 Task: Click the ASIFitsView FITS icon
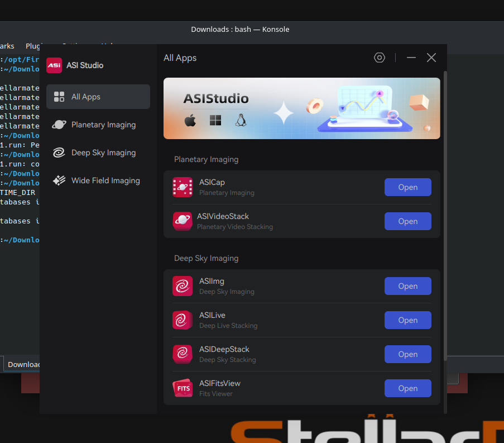point(183,388)
